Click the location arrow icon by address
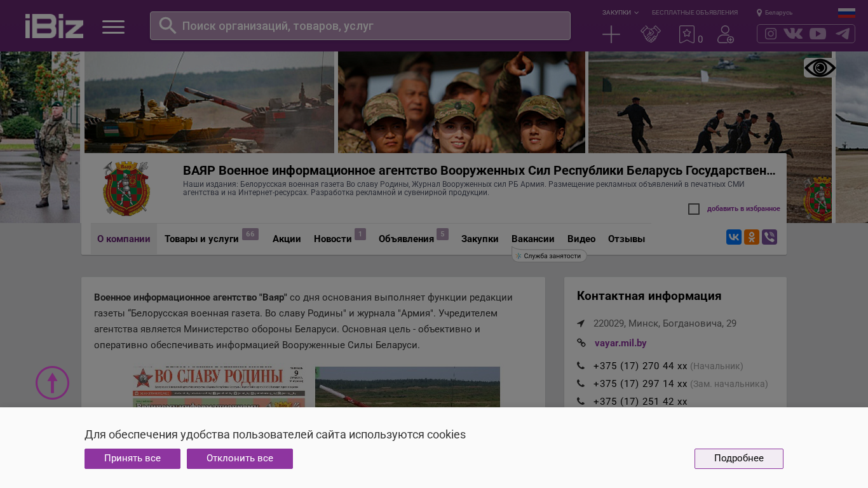The image size is (868, 488). click(x=581, y=323)
